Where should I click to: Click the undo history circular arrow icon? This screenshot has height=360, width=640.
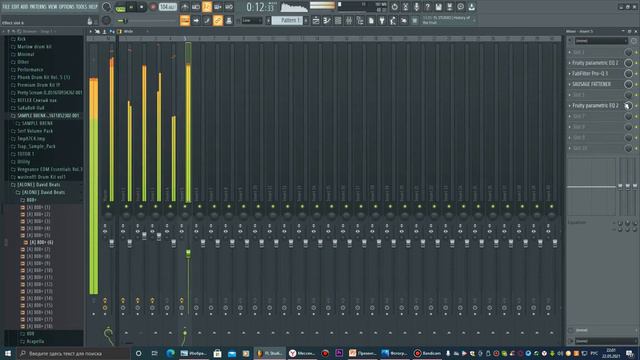point(394,7)
